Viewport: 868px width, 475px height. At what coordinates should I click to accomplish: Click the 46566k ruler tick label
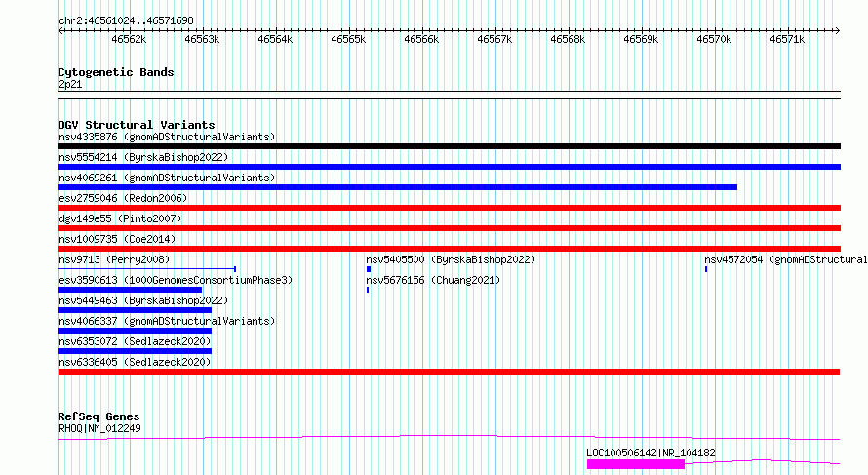pos(421,40)
